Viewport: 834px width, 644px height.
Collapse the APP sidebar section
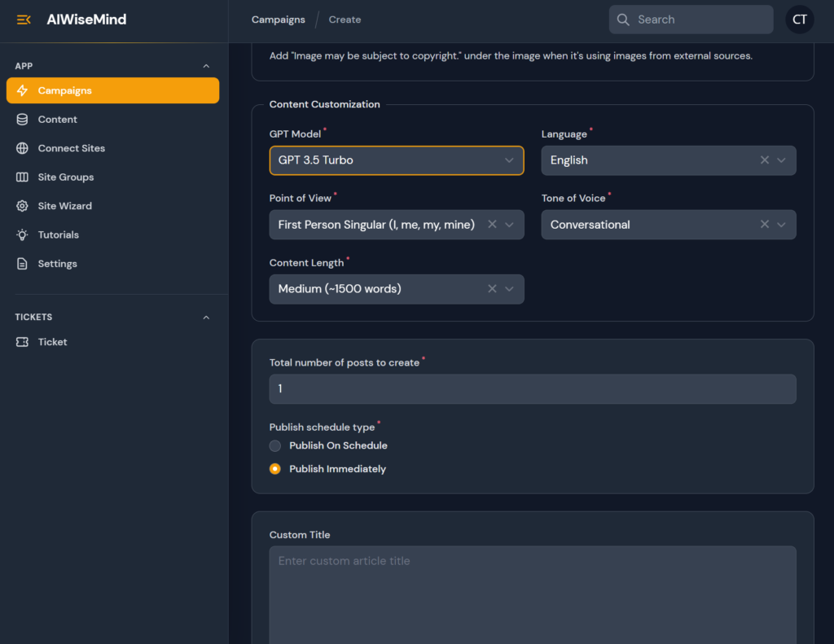point(206,66)
